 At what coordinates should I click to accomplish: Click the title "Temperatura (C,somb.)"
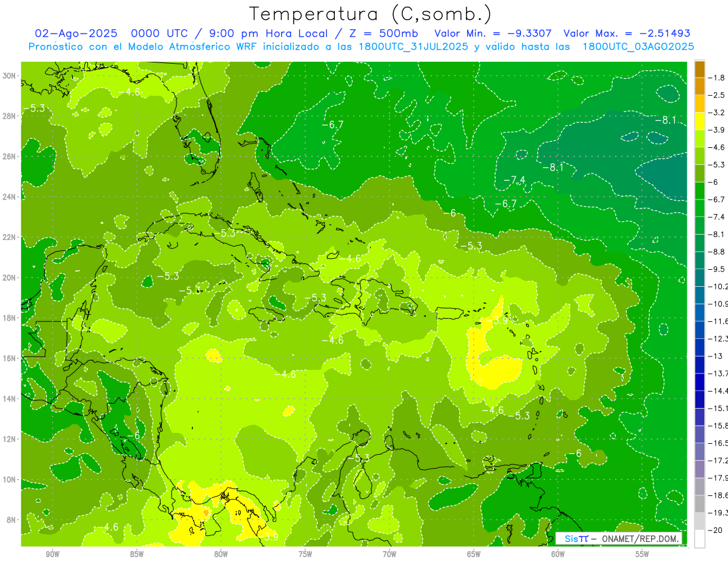coord(370,14)
